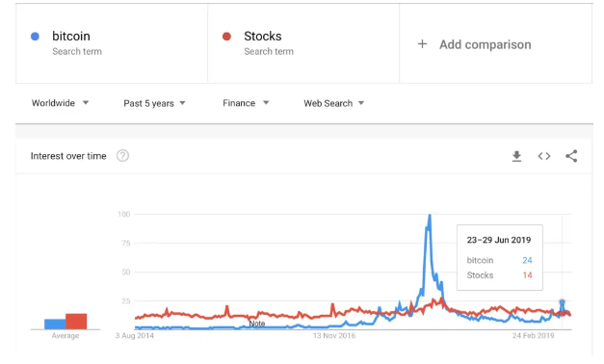Click the 23–29 Jun 2019 tooltip
The height and width of the screenshot is (364, 604).
tap(500, 257)
